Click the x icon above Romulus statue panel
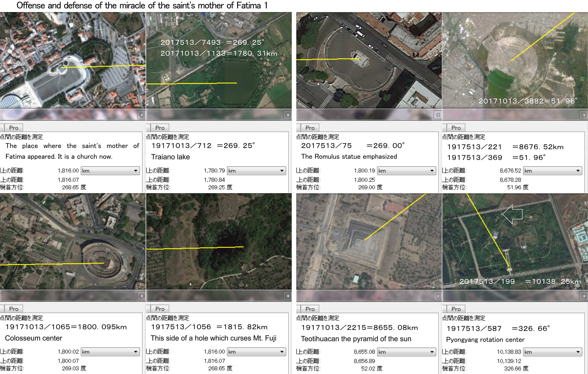The image size is (588, 374). point(438,115)
